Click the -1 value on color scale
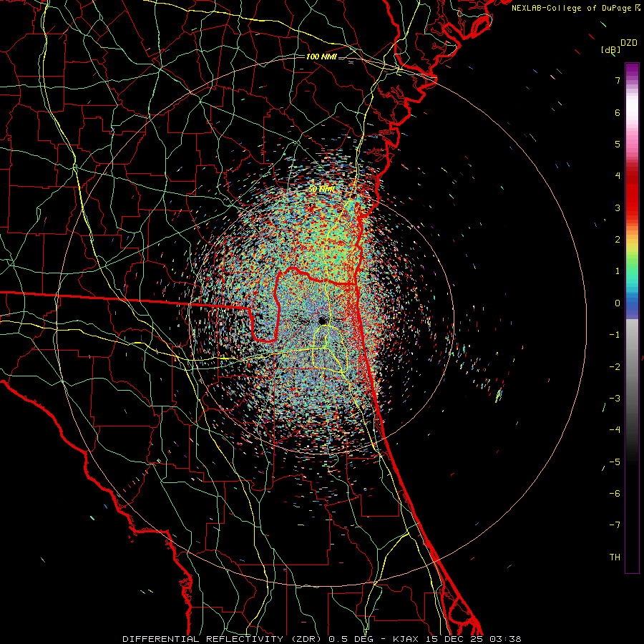Screen dimensions: 644x644 click(x=615, y=335)
